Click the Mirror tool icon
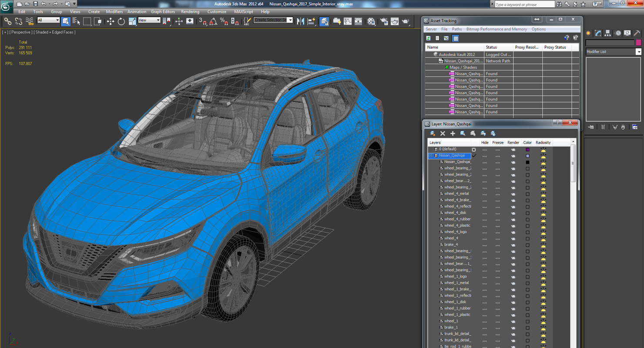 pos(301,21)
